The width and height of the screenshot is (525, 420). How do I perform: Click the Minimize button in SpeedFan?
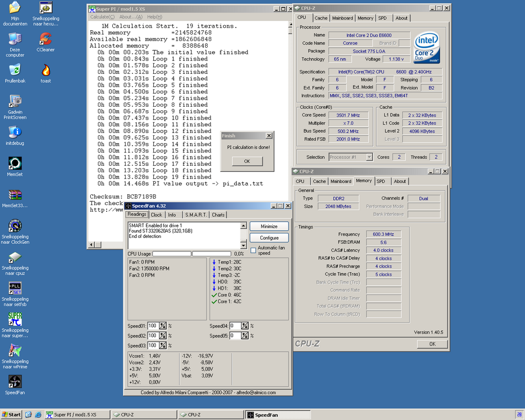tap(269, 227)
